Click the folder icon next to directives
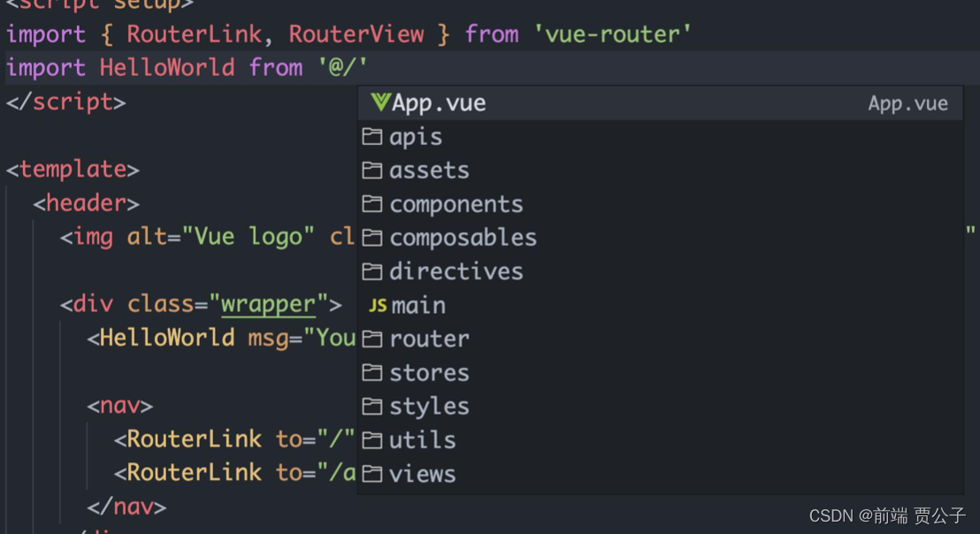Image resolution: width=980 pixels, height=534 pixels. click(372, 271)
